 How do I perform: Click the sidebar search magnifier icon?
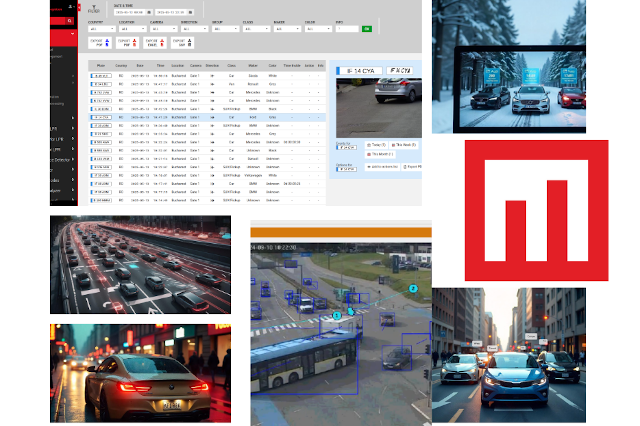pyautogui.click(x=70, y=20)
